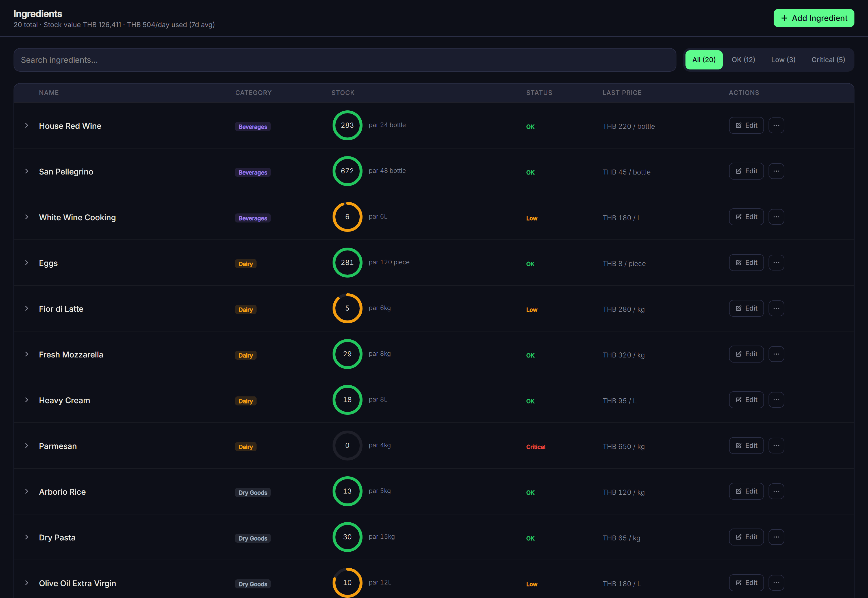Open more options for Fresh Mozzarella
The image size is (868, 598).
coord(776,354)
